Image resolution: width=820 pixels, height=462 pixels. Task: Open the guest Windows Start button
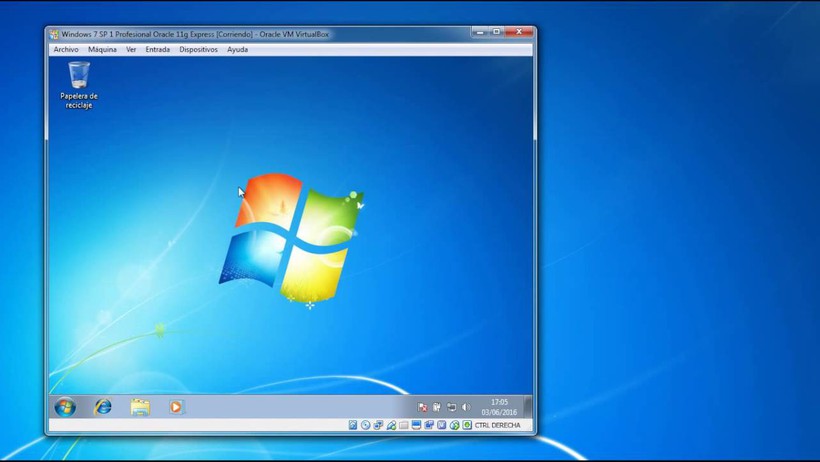click(65, 407)
